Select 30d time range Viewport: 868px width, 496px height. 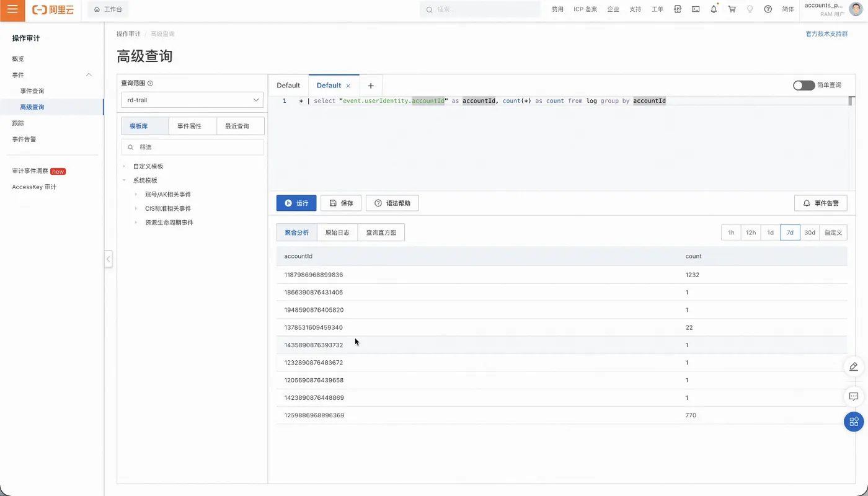[x=810, y=232]
